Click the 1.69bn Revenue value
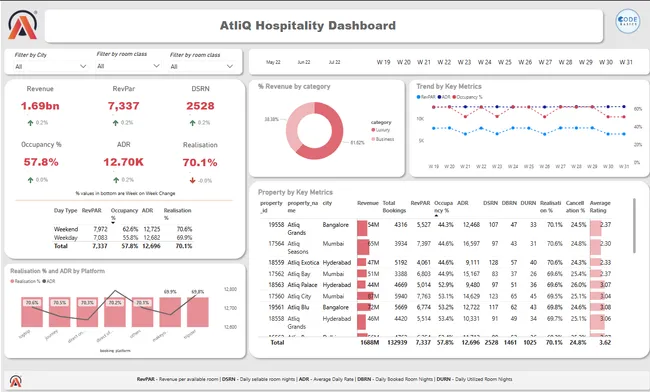The width and height of the screenshot is (650, 392). click(x=40, y=106)
